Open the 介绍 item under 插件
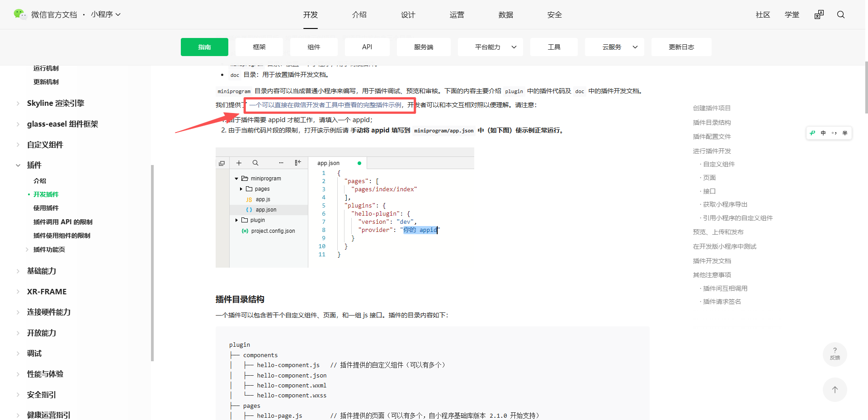This screenshot has width=868, height=420. 40,181
